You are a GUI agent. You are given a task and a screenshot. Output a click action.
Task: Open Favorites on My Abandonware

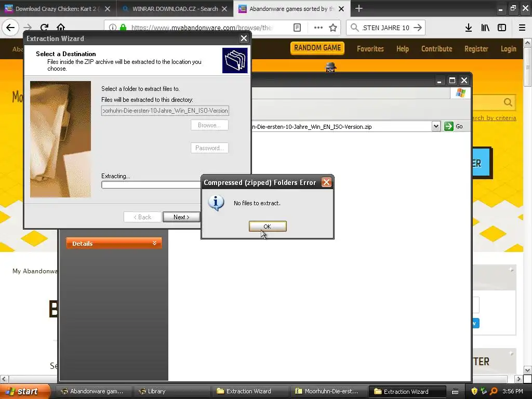tap(370, 49)
